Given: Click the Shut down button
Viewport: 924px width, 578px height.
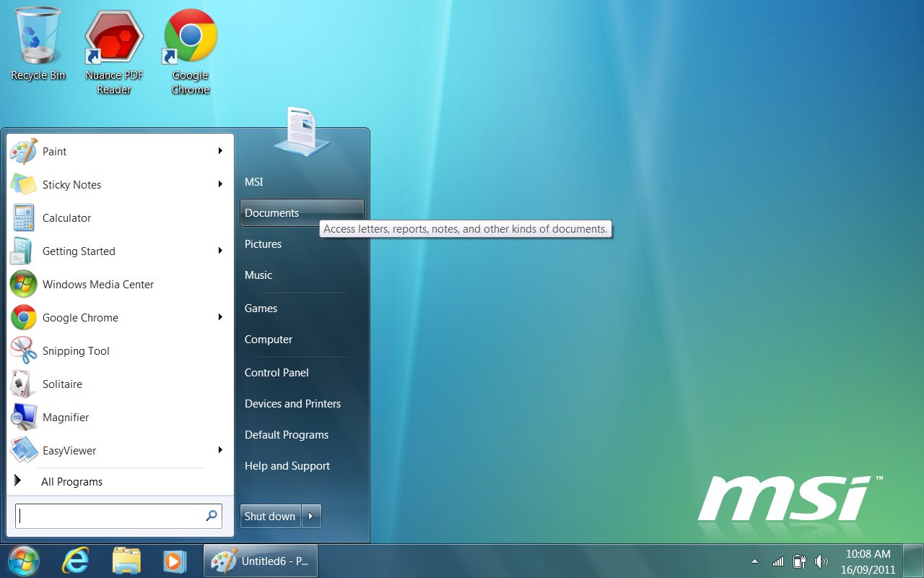Looking at the screenshot, I should [x=270, y=516].
